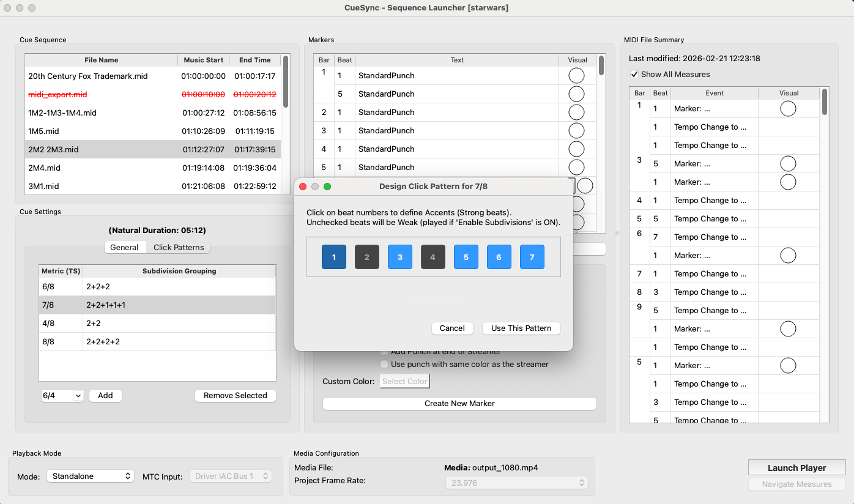
Task: Click 01:08:56:15 end time cell
Action: coord(254,113)
